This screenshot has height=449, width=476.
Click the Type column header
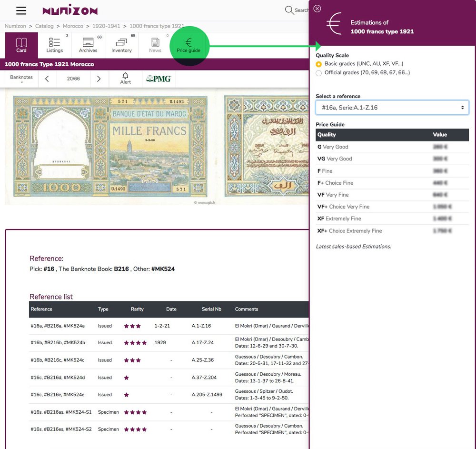(x=103, y=309)
